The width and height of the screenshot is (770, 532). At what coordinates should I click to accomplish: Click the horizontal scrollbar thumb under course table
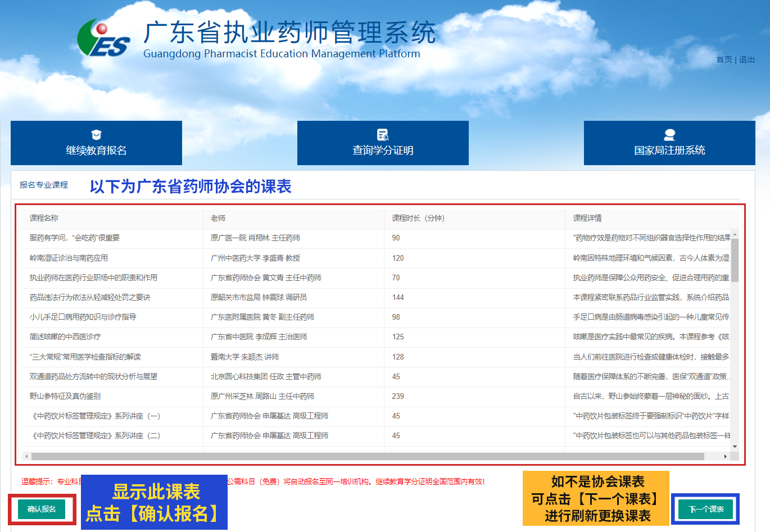(368, 456)
